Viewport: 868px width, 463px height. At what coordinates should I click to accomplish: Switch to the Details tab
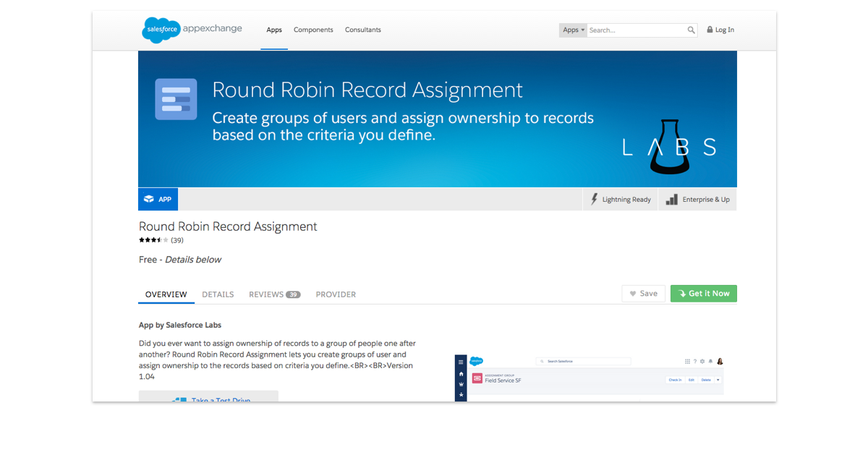pyautogui.click(x=218, y=294)
